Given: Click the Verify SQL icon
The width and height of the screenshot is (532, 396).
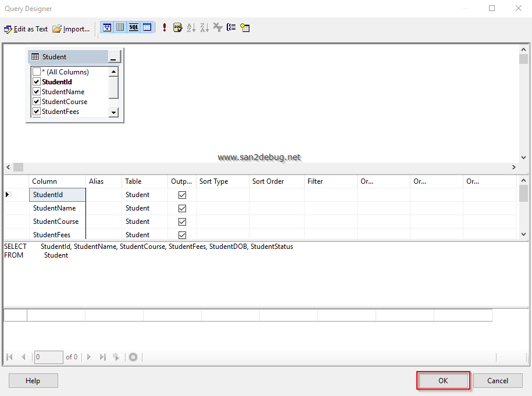Looking at the screenshot, I should pyautogui.click(x=177, y=27).
